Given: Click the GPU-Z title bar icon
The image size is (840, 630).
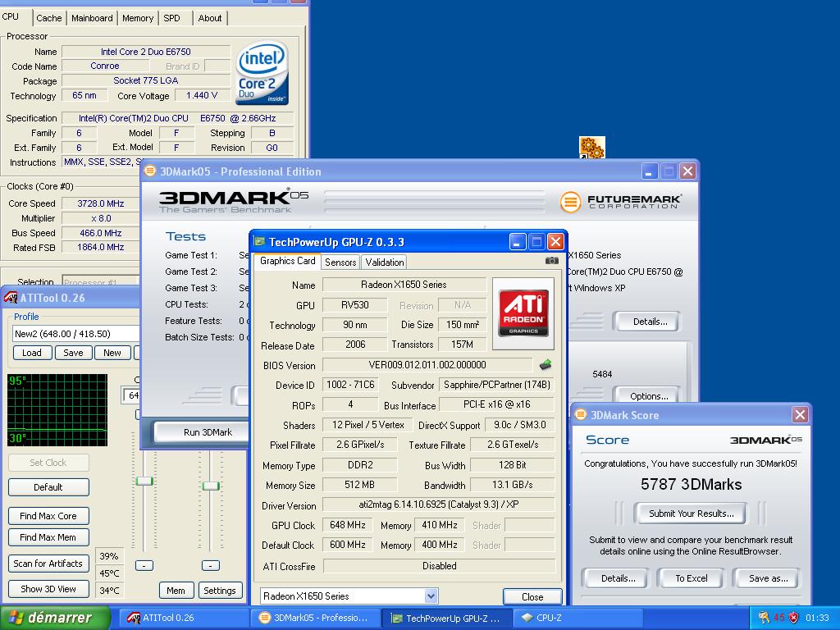Looking at the screenshot, I should [260, 242].
